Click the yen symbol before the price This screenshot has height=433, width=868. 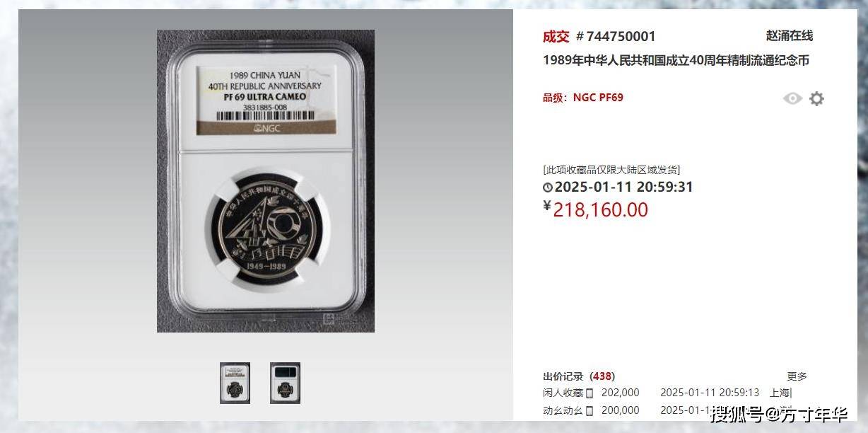tap(546, 206)
